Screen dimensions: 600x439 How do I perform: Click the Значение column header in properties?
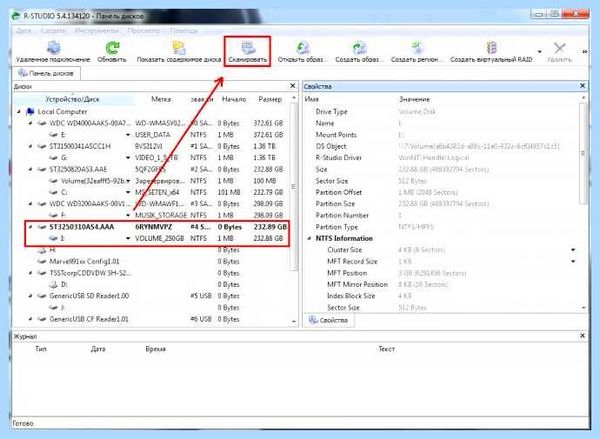(x=414, y=99)
